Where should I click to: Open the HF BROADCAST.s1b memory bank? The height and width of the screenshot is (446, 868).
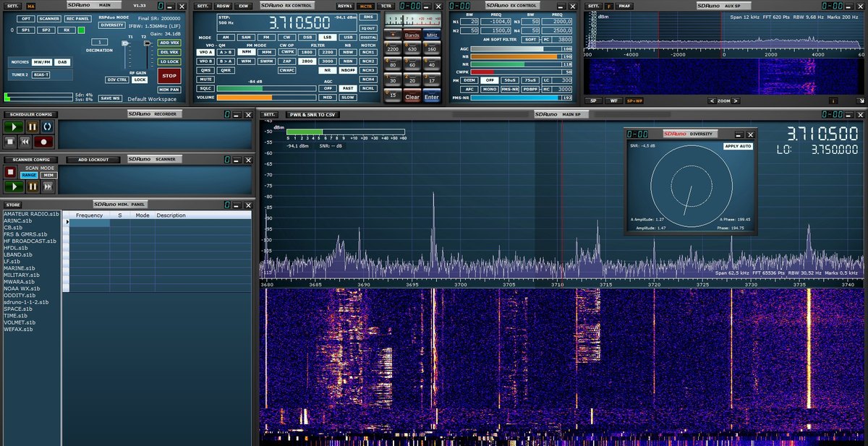click(x=30, y=241)
